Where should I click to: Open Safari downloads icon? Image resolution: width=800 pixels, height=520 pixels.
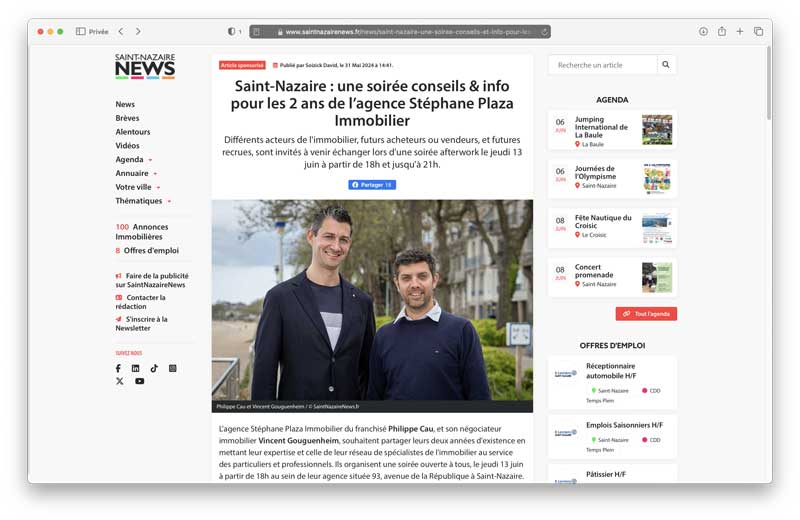(x=703, y=32)
